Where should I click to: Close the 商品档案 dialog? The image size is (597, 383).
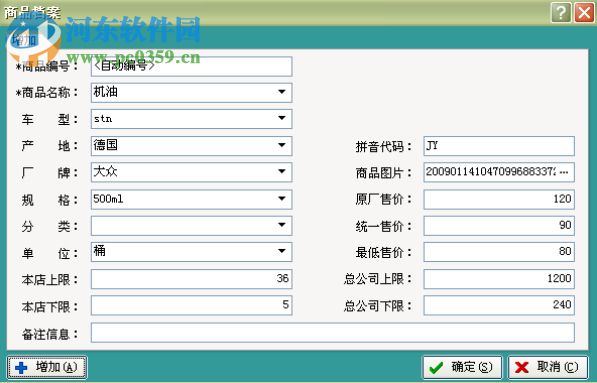click(x=584, y=13)
